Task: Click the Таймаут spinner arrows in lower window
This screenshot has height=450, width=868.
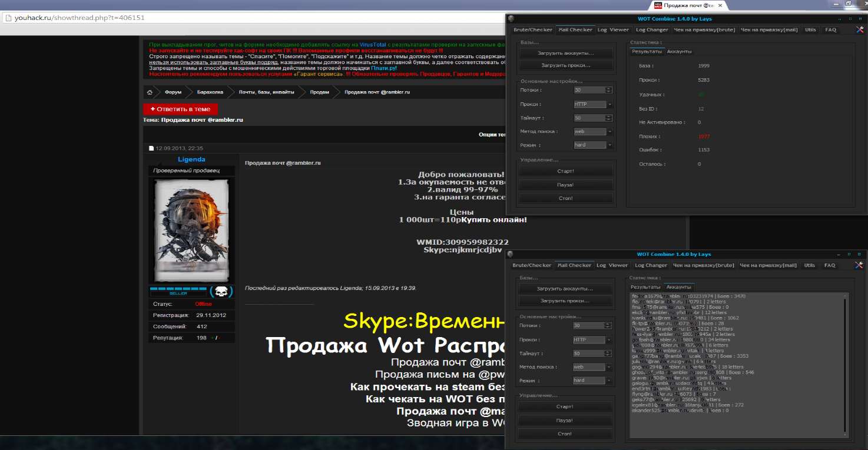Action: pos(608,354)
